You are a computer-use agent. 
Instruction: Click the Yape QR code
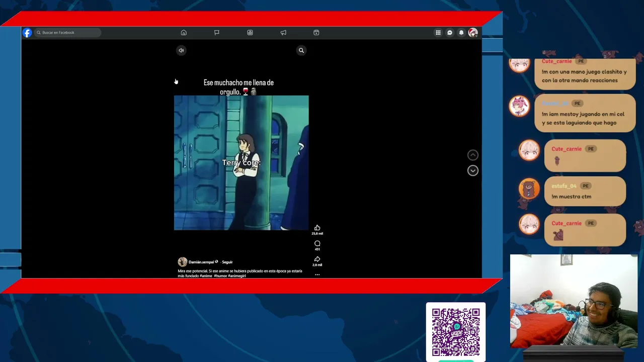(x=456, y=332)
